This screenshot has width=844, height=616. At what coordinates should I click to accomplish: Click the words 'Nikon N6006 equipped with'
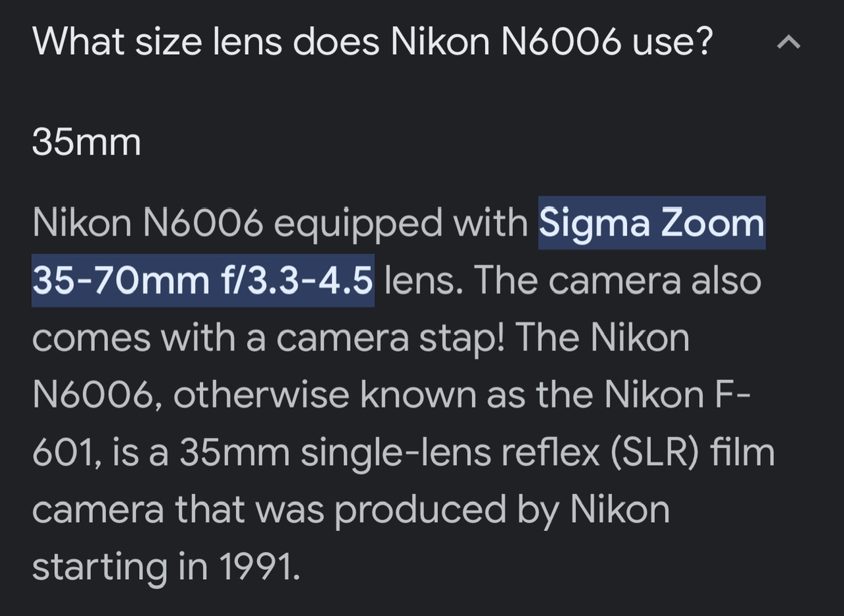tap(281, 224)
